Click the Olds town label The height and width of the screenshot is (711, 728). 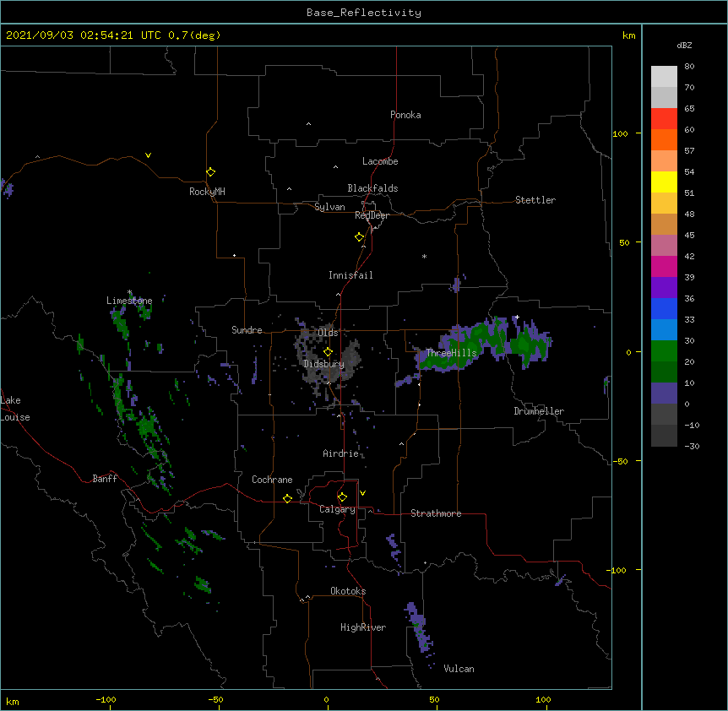[328, 333]
